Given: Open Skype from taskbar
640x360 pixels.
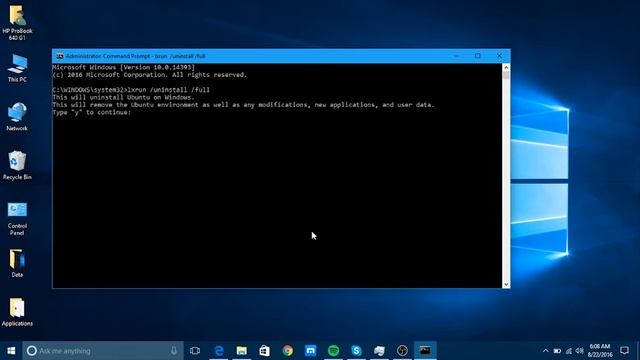Looking at the screenshot, I should click(356, 351).
